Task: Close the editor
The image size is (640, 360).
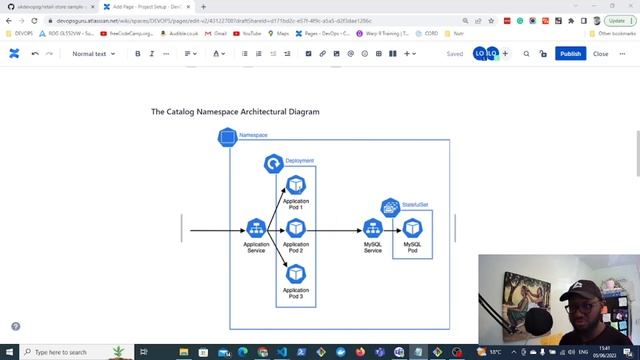Action: pyautogui.click(x=600, y=53)
